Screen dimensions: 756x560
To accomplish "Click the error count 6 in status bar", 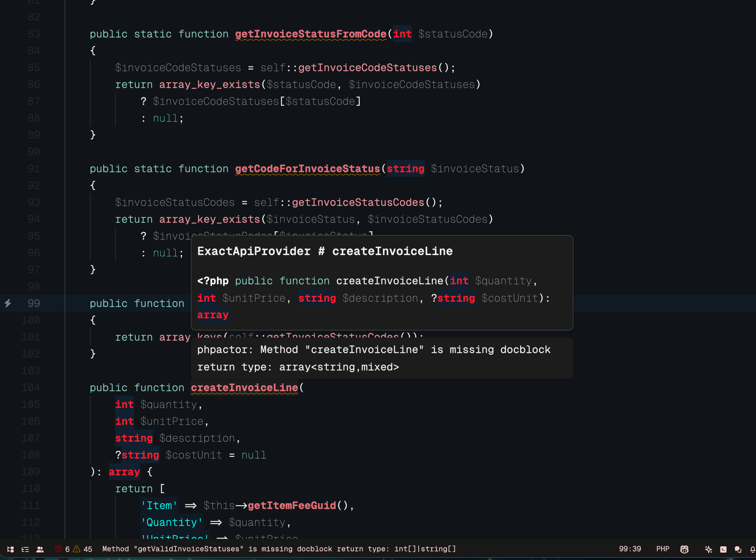I will pos(67,549).
